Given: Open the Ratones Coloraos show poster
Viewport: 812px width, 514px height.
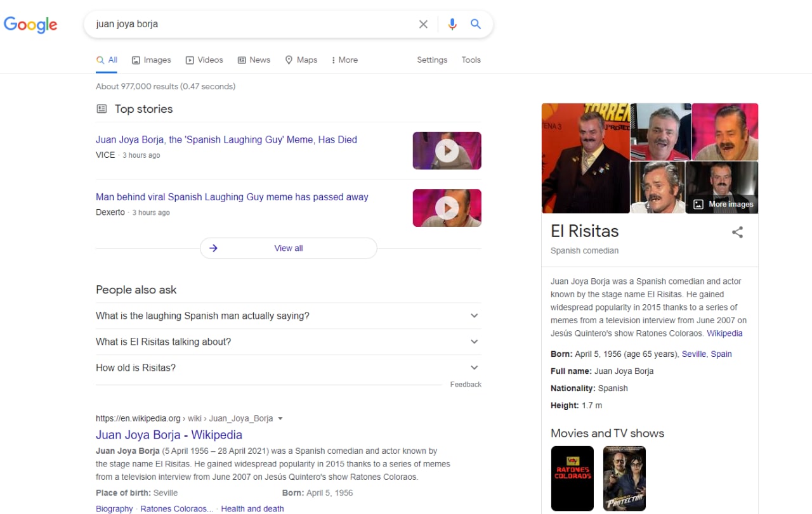Looking at the screenshot, I should click(572, 479).
